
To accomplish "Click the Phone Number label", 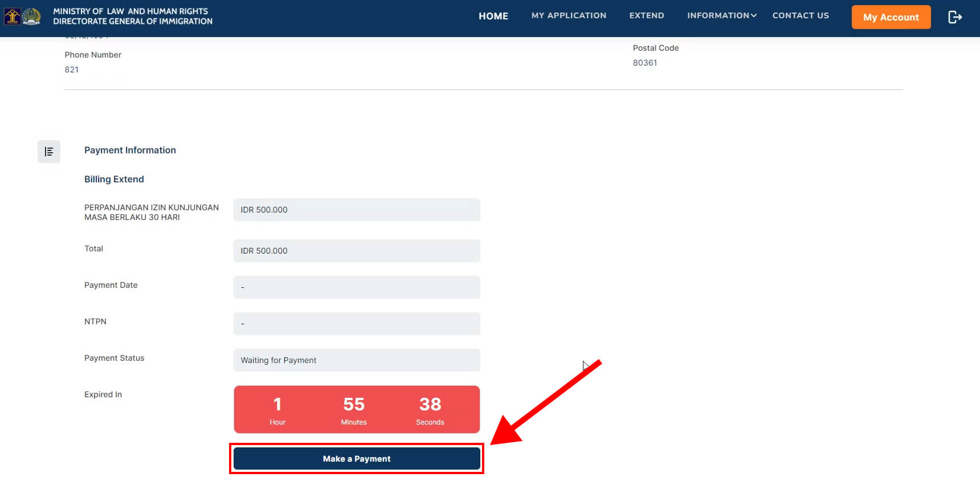I will point(93,55).
